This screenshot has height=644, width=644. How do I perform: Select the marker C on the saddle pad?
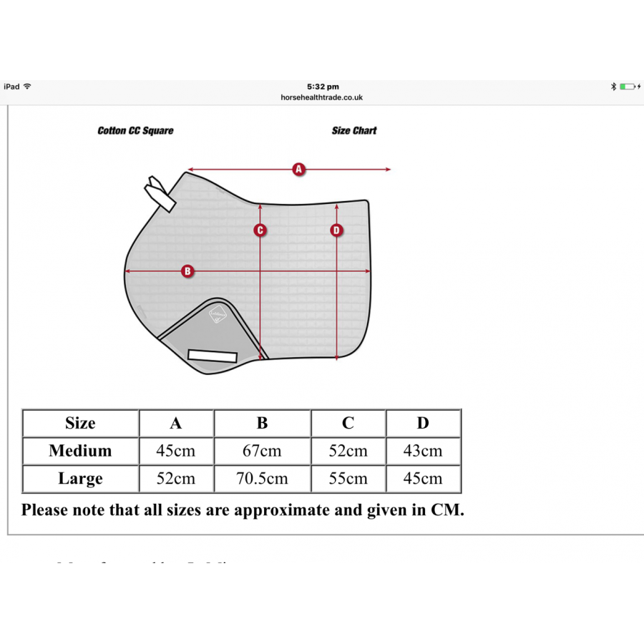(x=260, y=230)
